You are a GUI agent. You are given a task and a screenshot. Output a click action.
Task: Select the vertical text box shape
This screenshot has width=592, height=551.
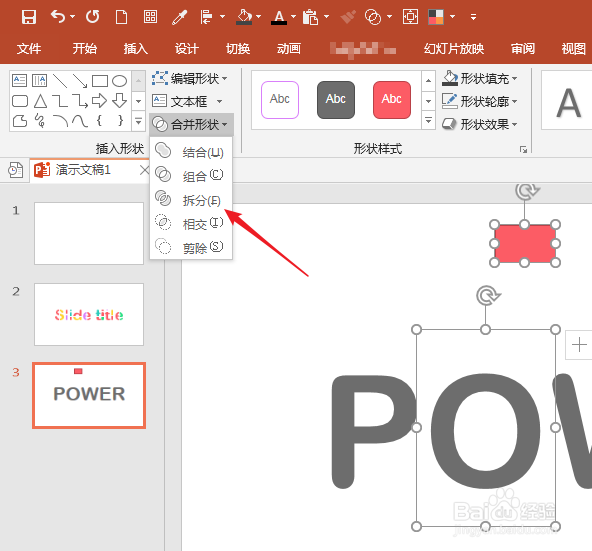click(x=40, y=80)
